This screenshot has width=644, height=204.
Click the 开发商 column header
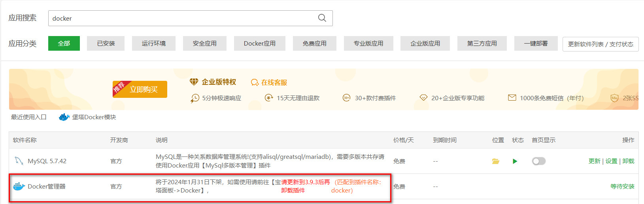119,140
